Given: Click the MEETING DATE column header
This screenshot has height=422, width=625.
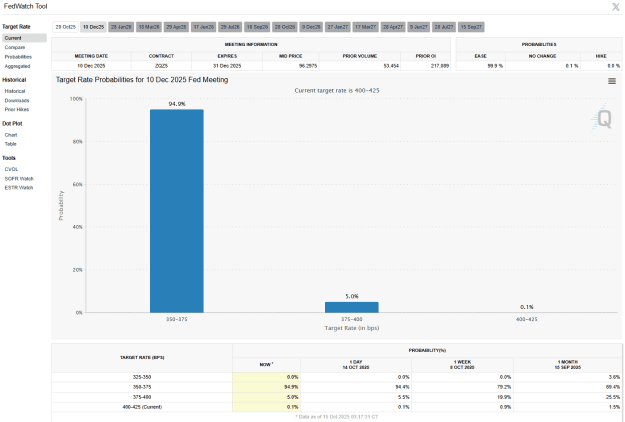Looking at the screenshot, I should tap(91, 56).
